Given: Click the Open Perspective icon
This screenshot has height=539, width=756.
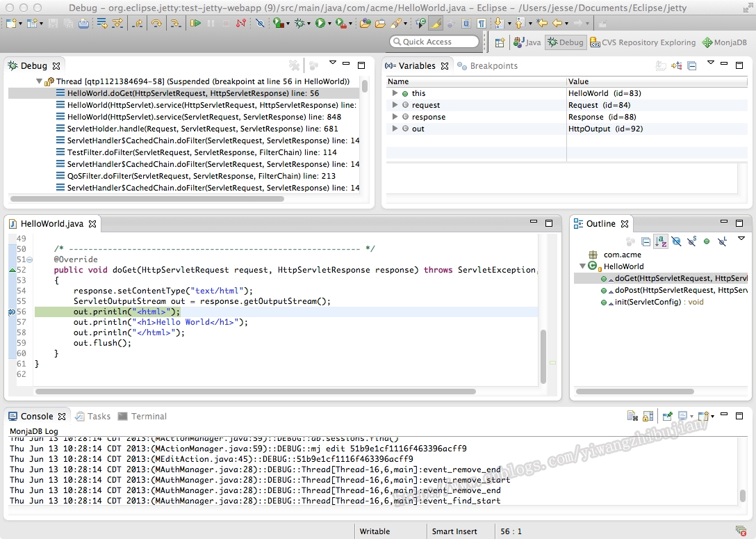Looking at the screenshot, I should pos(500,42).
